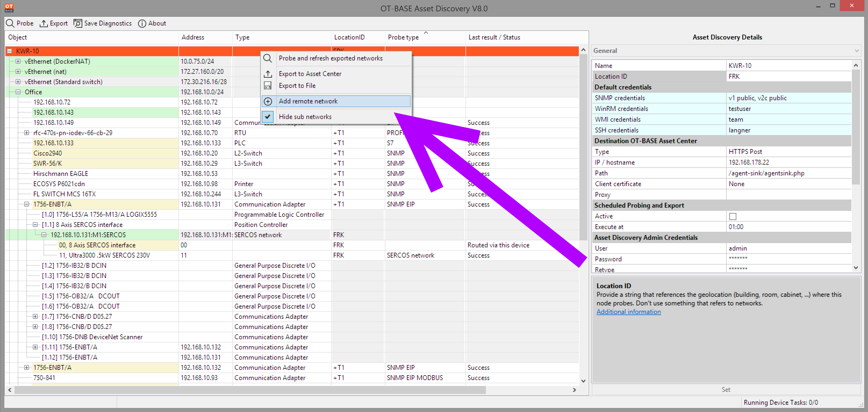Click the Name field value KWR-10
This screenshot has width=868, height=412.
788,66
